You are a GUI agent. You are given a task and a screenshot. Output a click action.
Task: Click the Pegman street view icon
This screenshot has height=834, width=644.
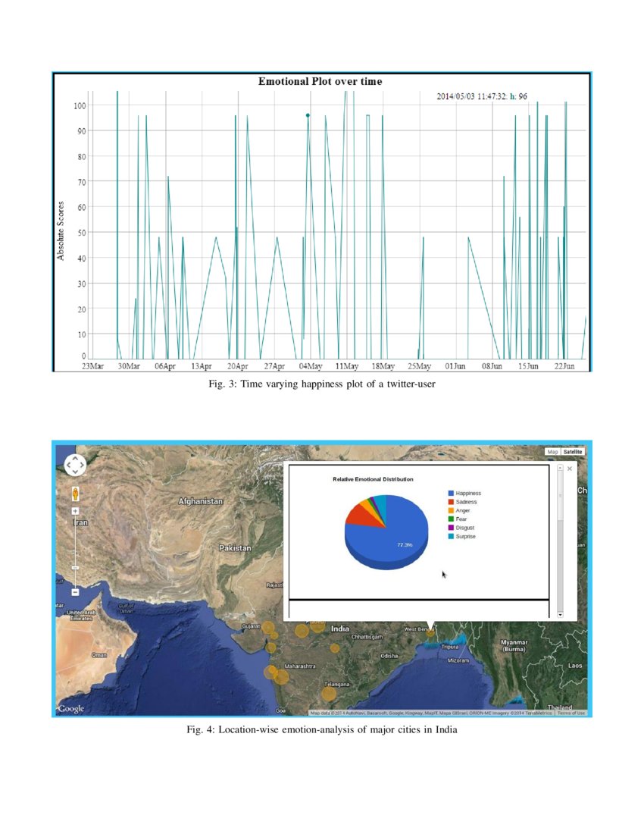(x=75, y=493)
